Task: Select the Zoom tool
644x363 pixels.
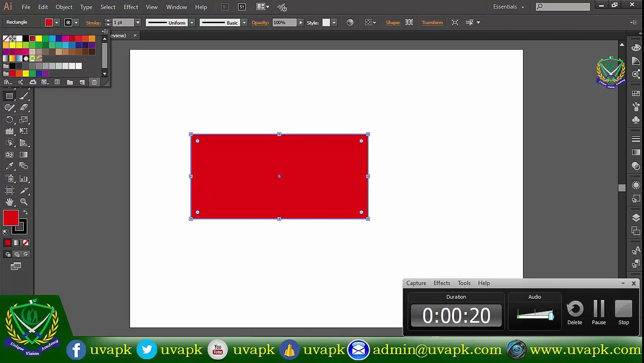Action: 24,202
